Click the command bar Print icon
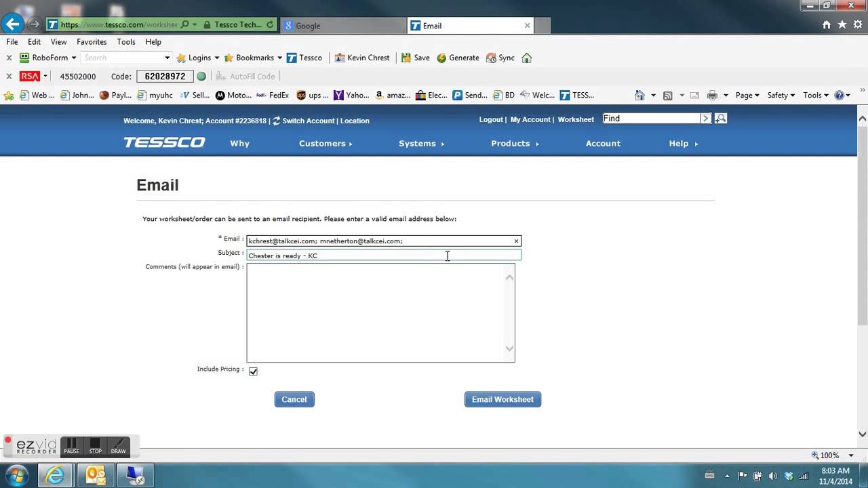Image resolution: width=868 pixels, height=488 pixels. pos(712,96)
